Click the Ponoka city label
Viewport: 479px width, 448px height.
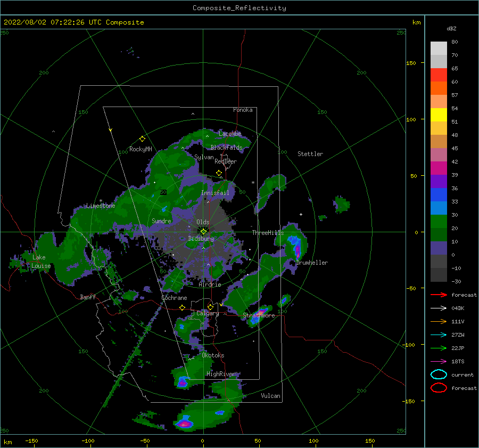tap(243, 110)
